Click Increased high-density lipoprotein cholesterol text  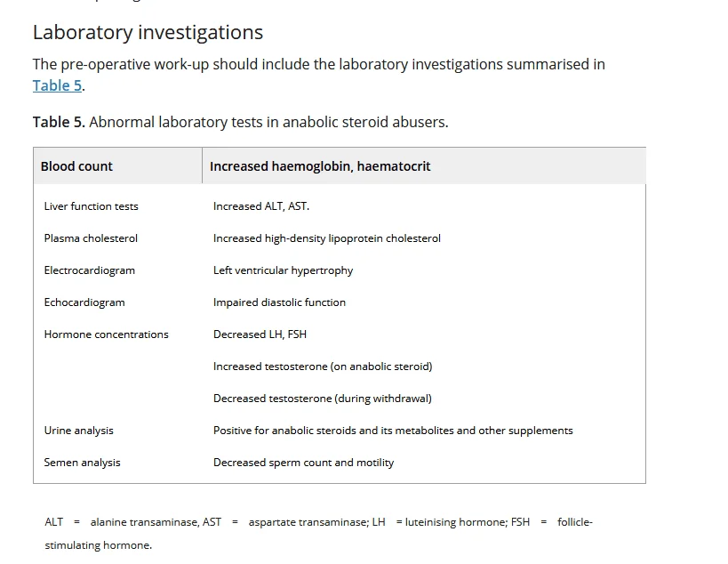(326, 238)
